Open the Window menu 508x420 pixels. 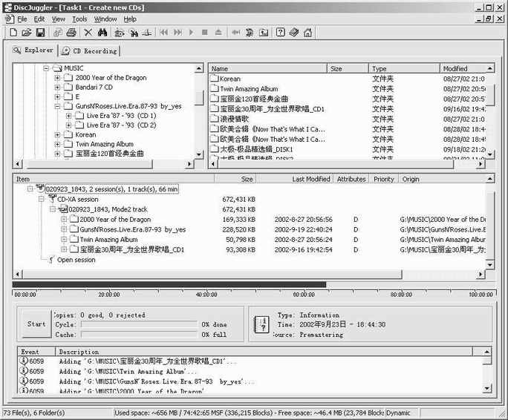pyautogui.click(x=105, y=19)
